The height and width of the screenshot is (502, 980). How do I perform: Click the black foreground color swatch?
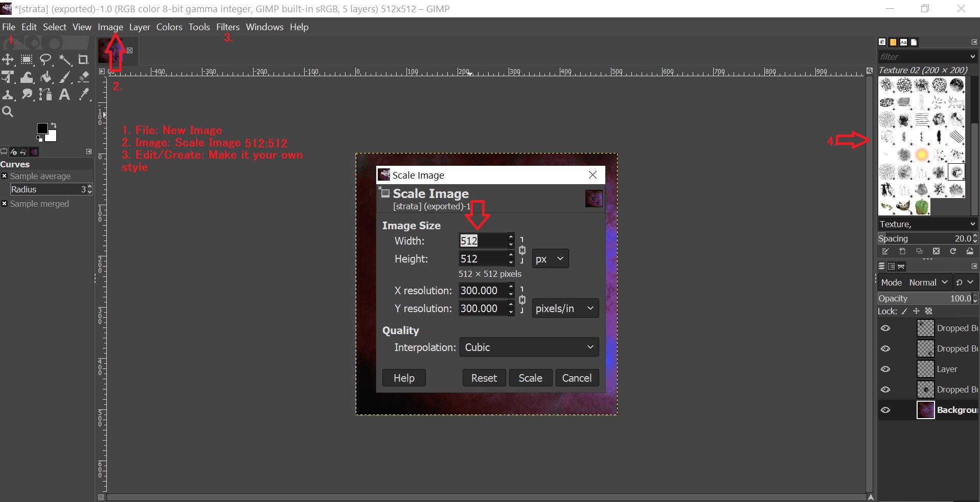point(42,128)
